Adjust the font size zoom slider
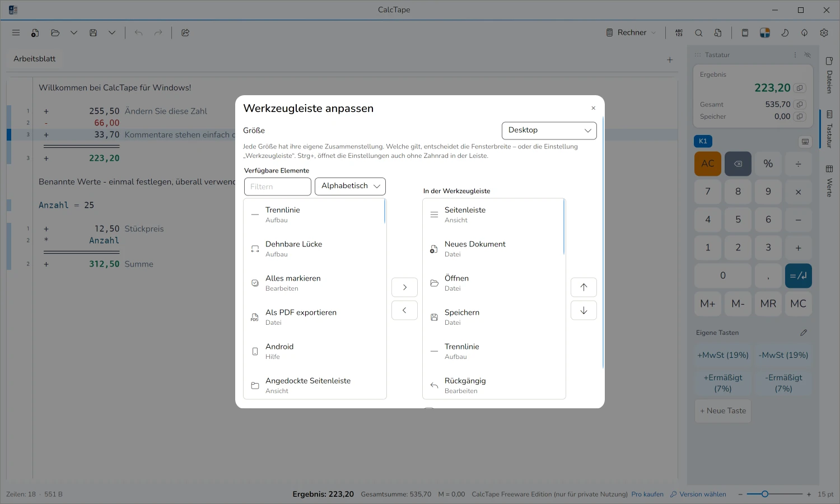Image resolution: width=840 pixels, height=504 pixels. coord(774,494)
